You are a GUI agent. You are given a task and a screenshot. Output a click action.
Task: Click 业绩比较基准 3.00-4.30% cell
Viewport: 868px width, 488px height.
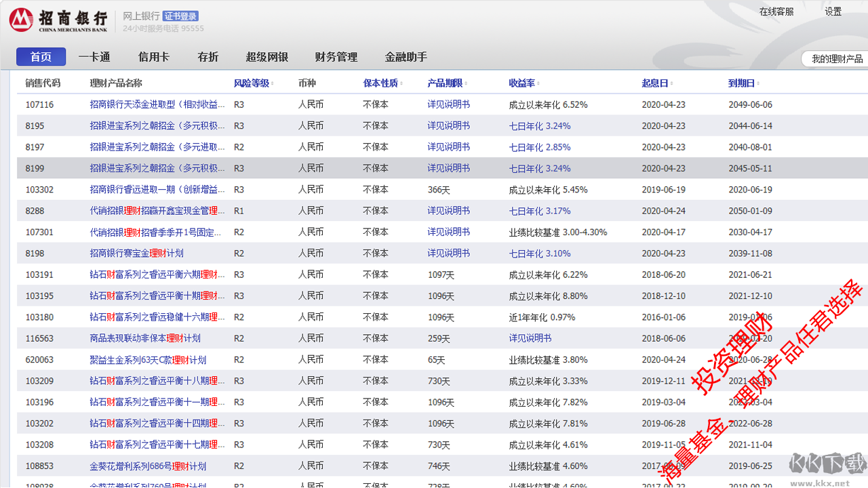tap(558, 232)
